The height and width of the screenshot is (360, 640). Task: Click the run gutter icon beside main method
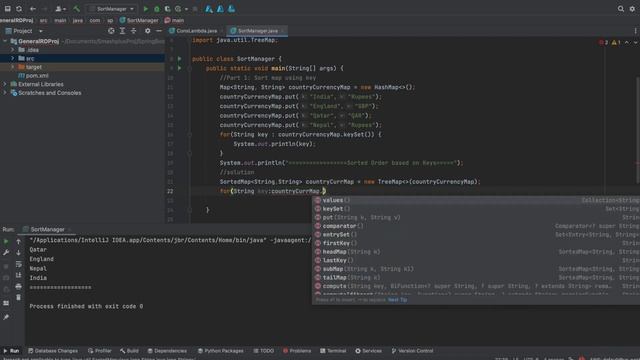pyautogui.click(x=180, y=68)
